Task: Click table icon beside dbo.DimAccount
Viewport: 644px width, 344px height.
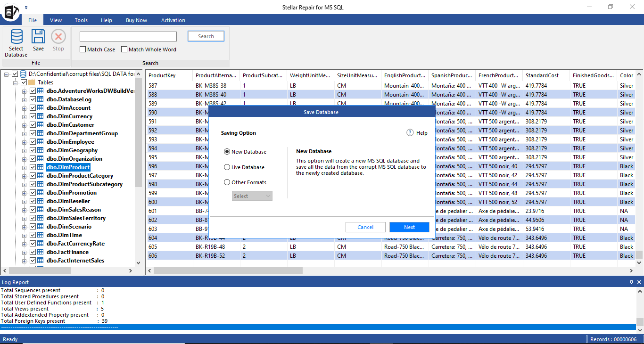Action: [x=41, y=108]
